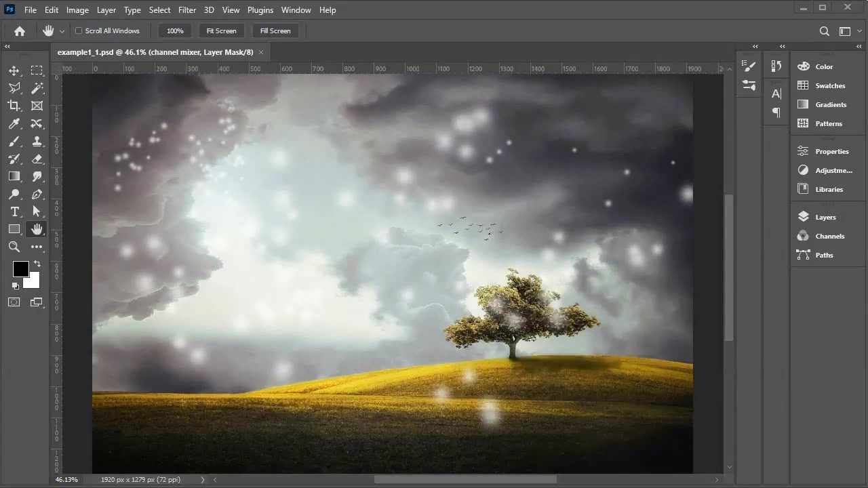Swap foreground and background colors
This screenshot has height=488, width=868.
pos(37,264)
